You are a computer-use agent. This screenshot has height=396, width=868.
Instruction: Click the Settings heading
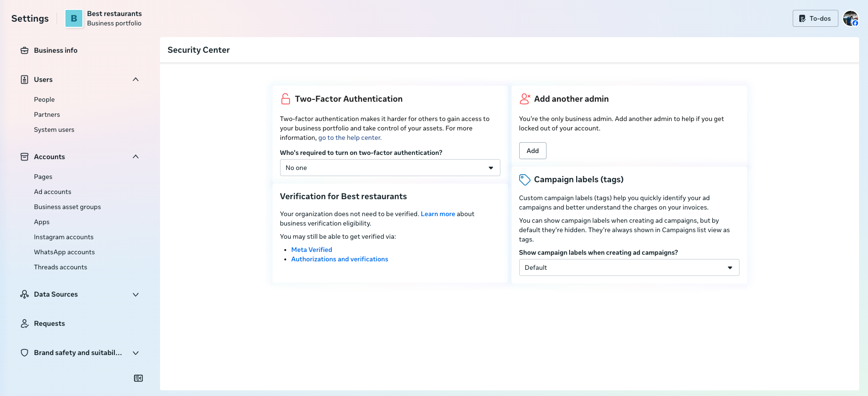click(30, 18)
